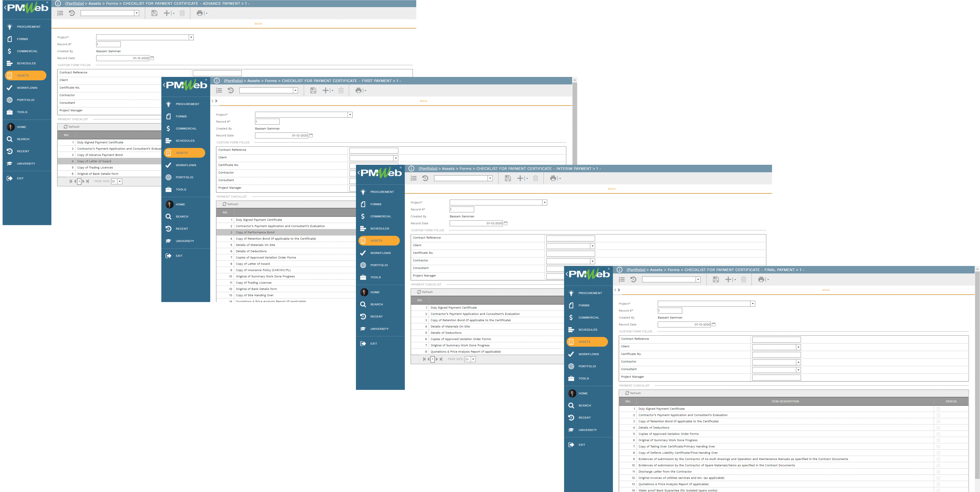Open calendar picker in the First Payment window

311,135
